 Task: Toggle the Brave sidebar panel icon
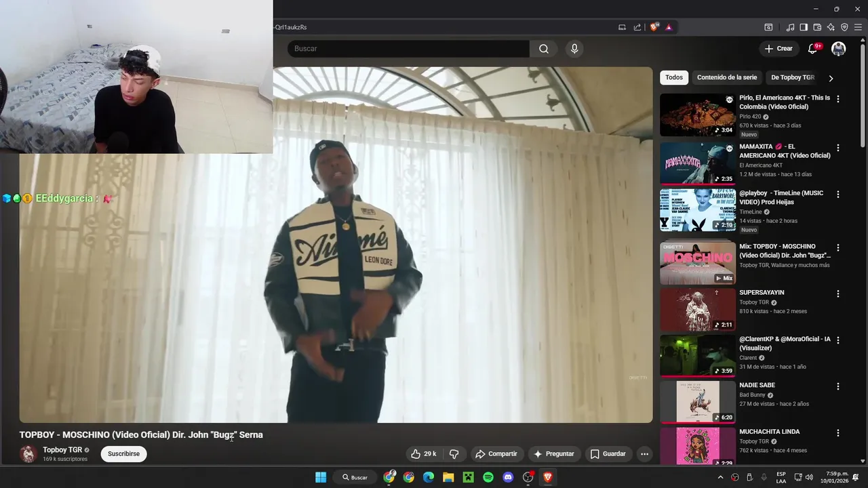tap(804, 27)
